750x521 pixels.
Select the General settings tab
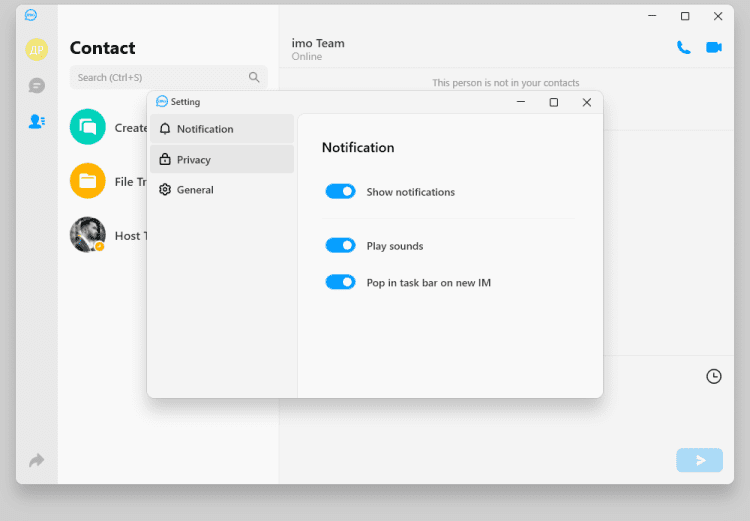[x=222, y=189]
